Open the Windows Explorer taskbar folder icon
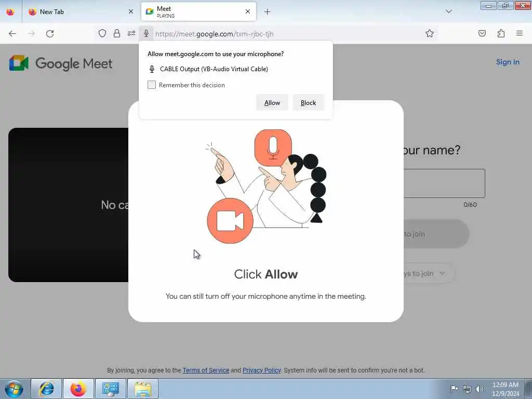The height and width of the screenshot is (399, 532). 143,389
